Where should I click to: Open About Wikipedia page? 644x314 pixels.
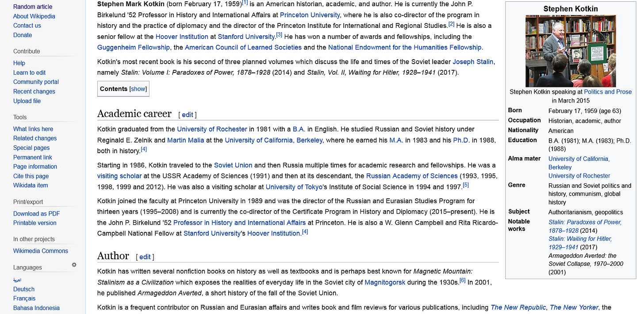coord(34,16)
